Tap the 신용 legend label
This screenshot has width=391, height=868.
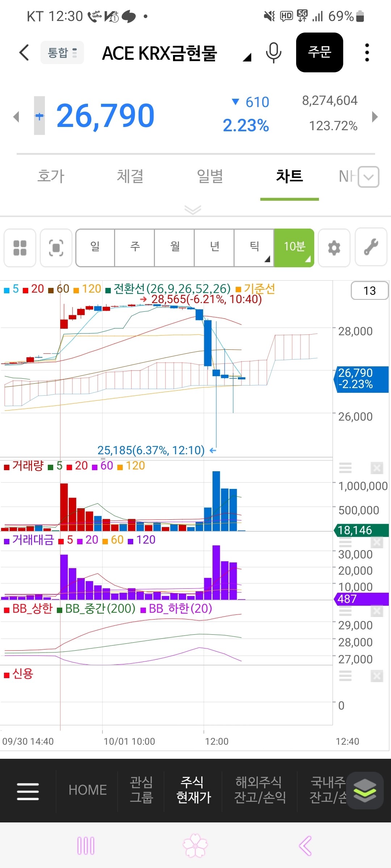pos(18,673)
